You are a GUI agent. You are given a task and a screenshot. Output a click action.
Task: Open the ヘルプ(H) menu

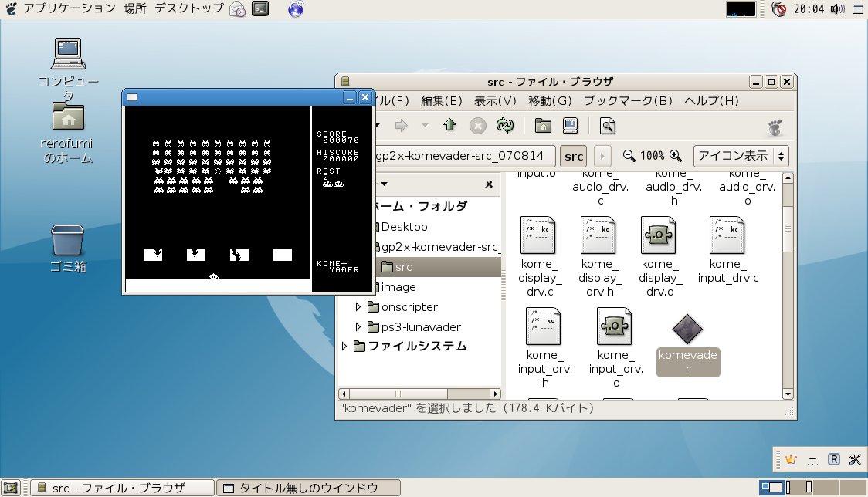coord(711,101)
